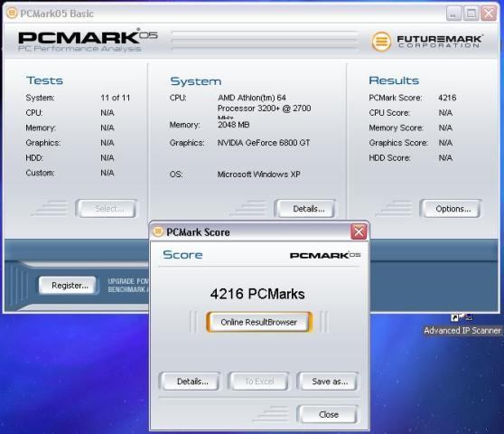Click the 'Microsoft Windows XP' OS text
The image size is (504, 434).
pyautogui.click(x=258, y=174)
